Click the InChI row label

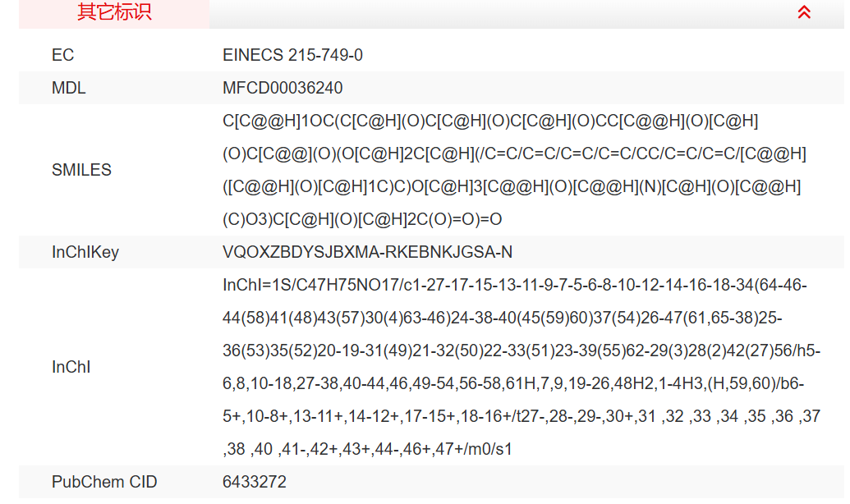(71, 367)
